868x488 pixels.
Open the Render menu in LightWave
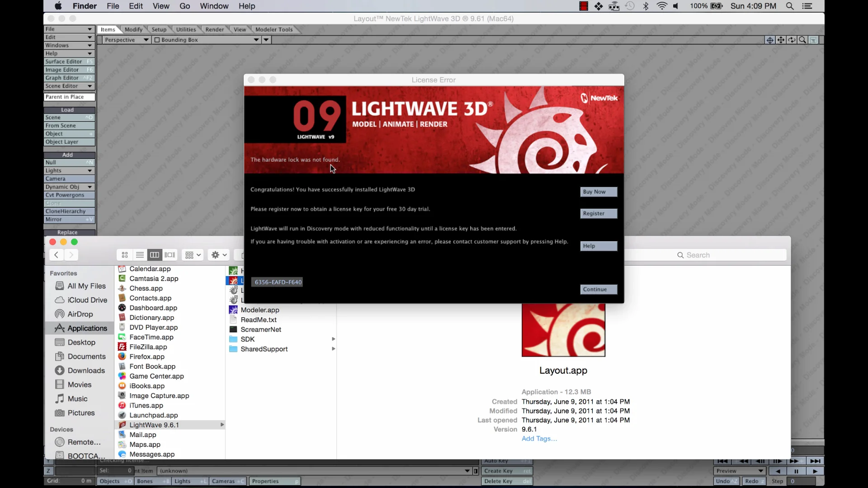coord(214,29)
